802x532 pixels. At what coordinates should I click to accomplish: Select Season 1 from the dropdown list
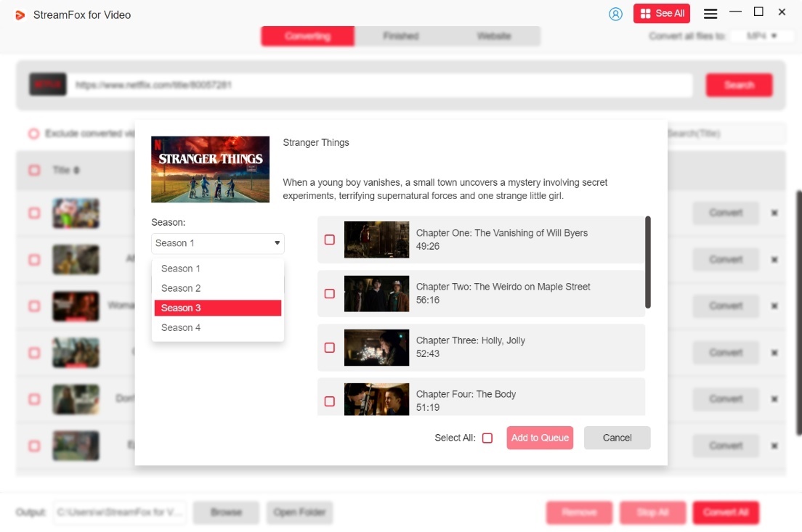click(218, 269)
